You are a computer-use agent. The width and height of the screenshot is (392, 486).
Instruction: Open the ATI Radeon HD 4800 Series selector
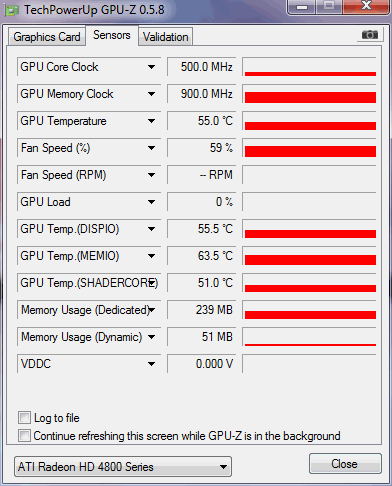click(x=123, y=467)
